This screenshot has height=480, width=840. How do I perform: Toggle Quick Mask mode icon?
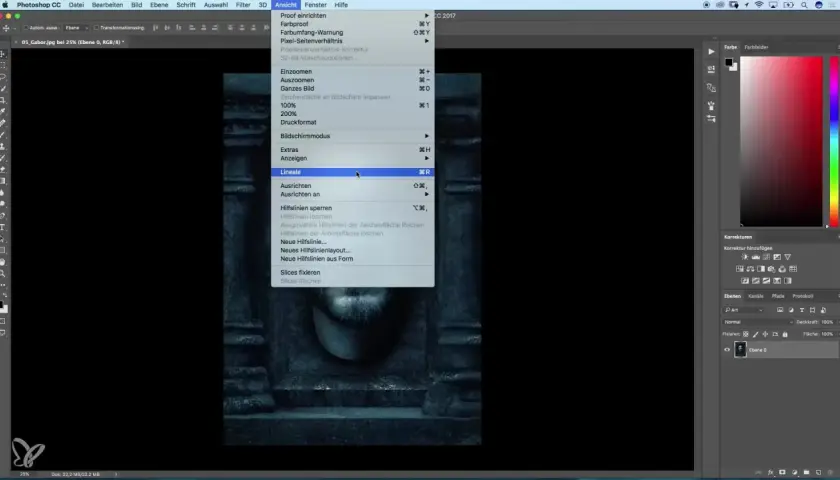pyautogui.click(x=3, y=321)
